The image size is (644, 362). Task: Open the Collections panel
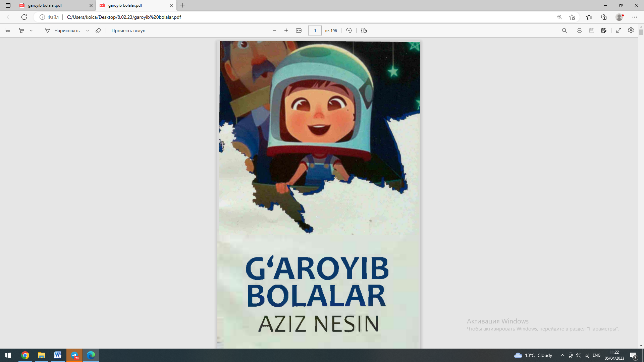604,17
